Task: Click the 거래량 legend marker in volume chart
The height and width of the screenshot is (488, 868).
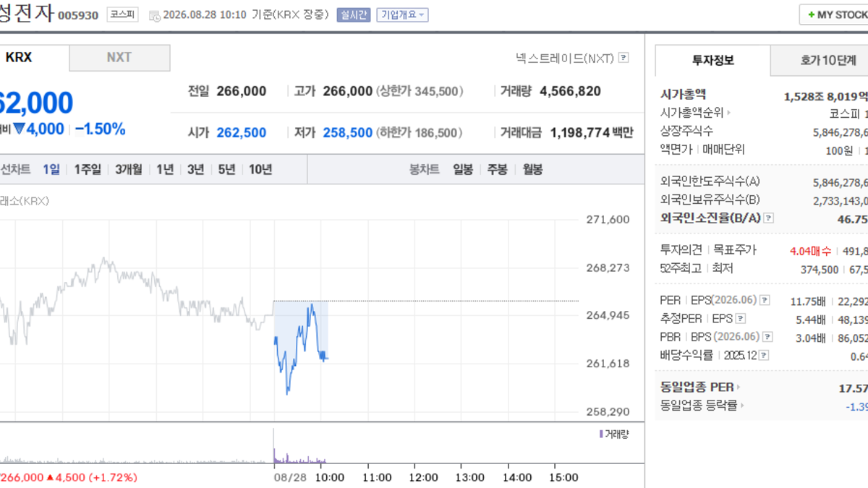Action: pyautogui.click(x=601, y=434)
